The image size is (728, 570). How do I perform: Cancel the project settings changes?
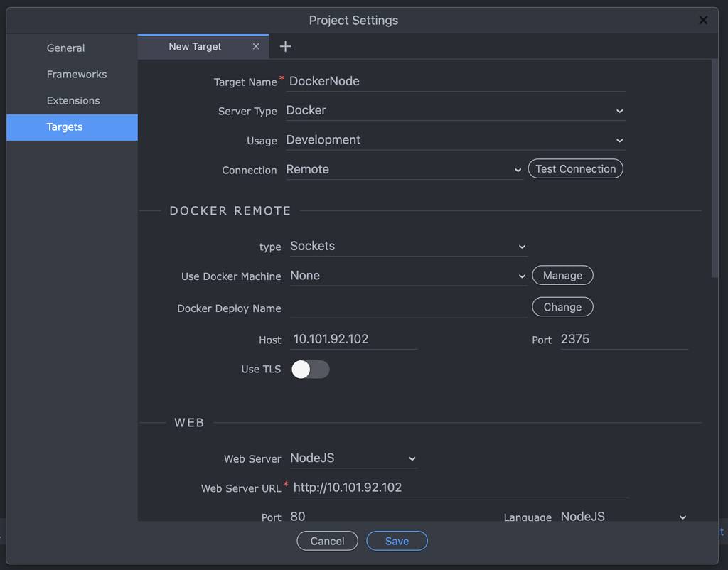327,540
